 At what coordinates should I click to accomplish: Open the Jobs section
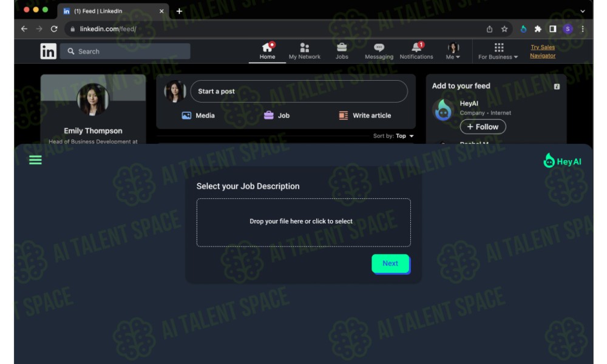click(x=341, y=51)
